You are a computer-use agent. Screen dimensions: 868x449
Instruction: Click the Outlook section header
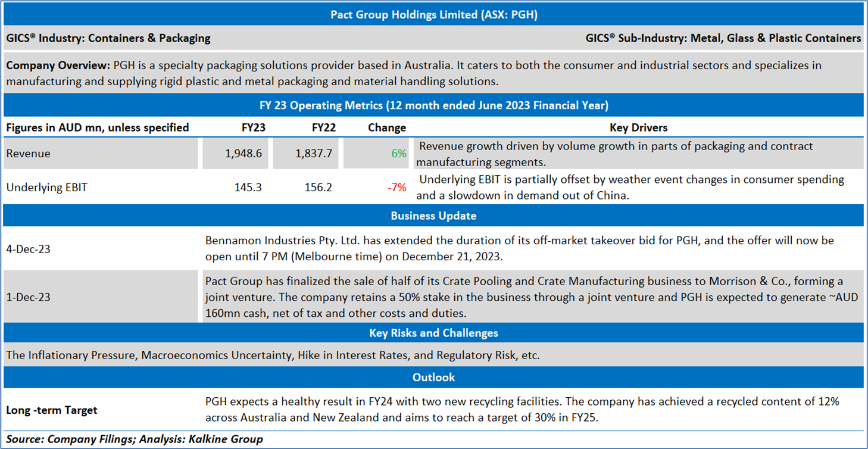[433, 377]
